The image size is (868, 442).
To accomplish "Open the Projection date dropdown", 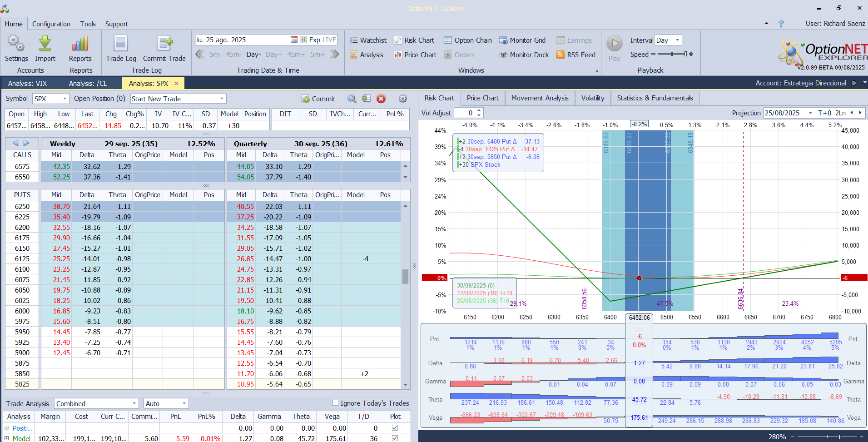I will click(810, 113).
